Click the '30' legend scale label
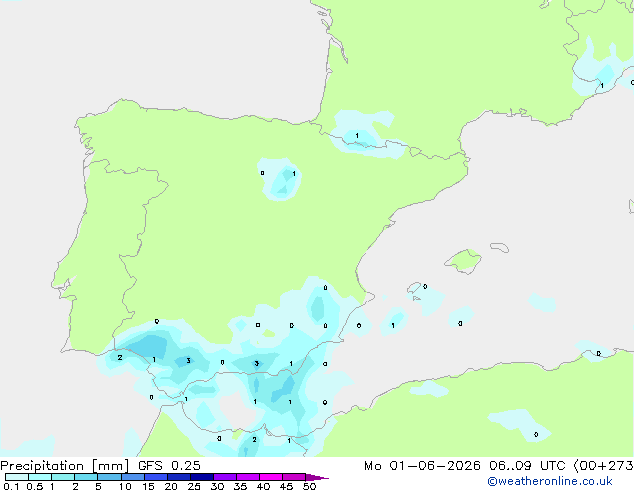 pyautogui.click(x=217, y=486)
